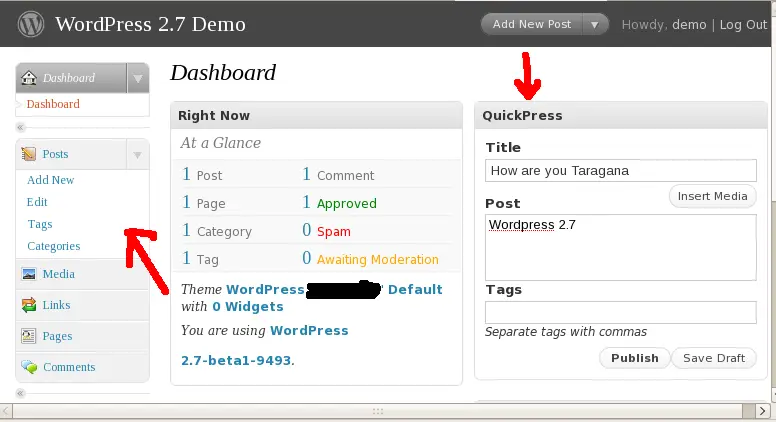Open Edit under Posts
776x422 pixels.
37,202
